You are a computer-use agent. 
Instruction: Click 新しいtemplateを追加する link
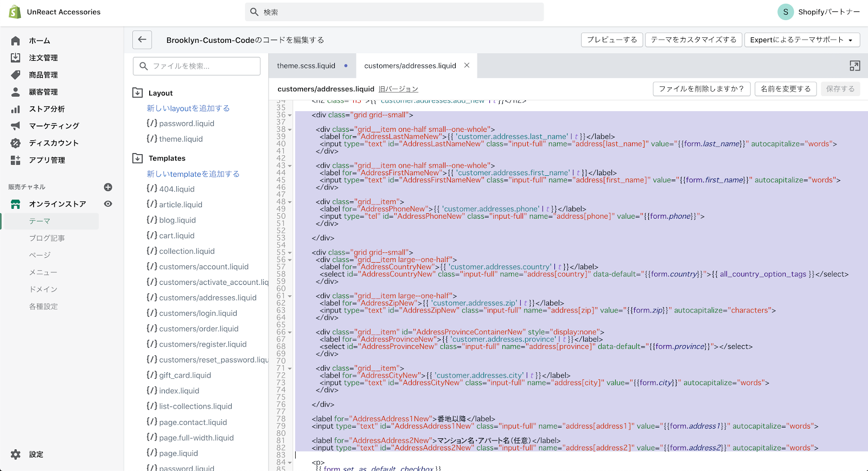pyautogui.click(x=193, y=174)
